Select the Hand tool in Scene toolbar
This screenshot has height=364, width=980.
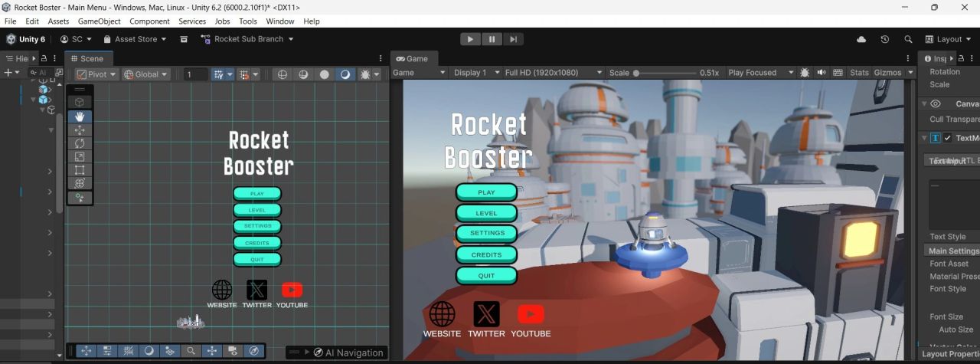[x=80, y=116]
